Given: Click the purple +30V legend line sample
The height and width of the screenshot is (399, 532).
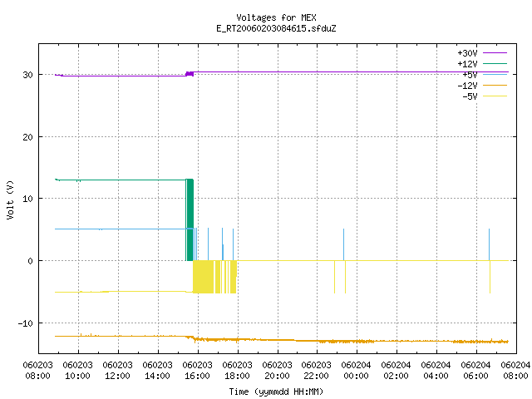Looking at the screenshot, I should click(x=495, y=53).
